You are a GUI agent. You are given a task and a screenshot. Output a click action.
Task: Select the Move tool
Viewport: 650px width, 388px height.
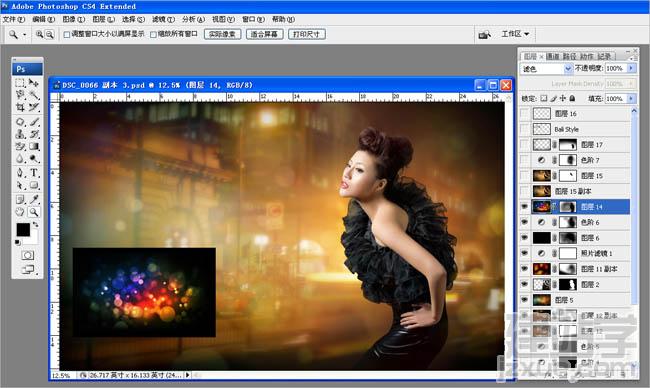34,83
